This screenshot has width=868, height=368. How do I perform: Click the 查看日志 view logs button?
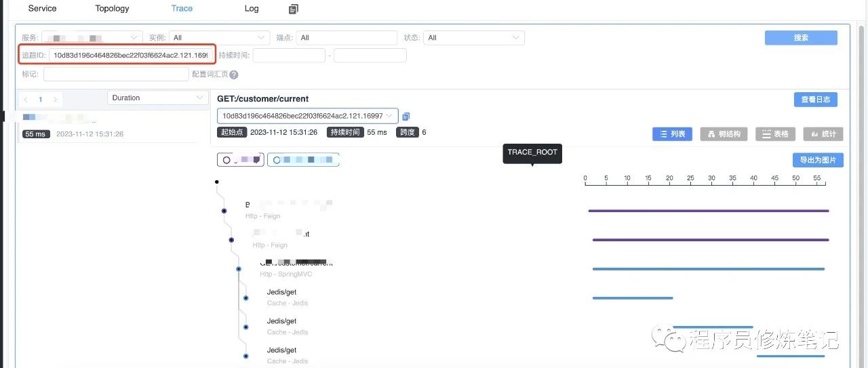pos(816,100)
